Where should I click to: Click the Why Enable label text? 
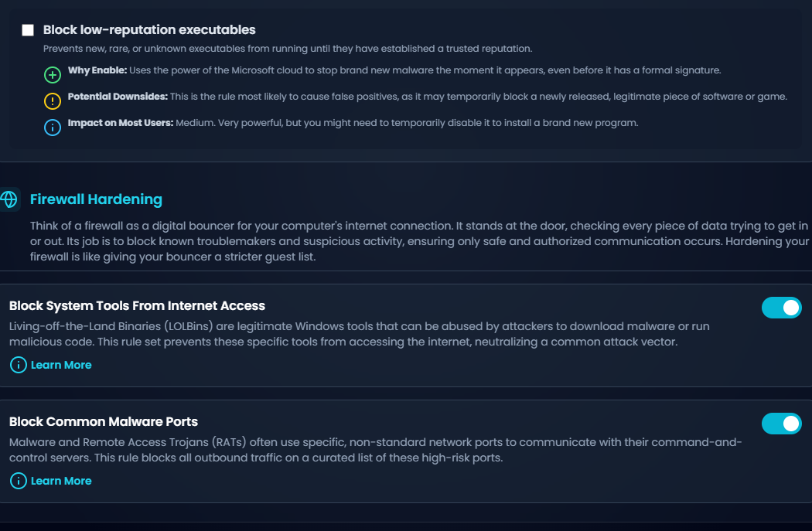tap(97, 70)
